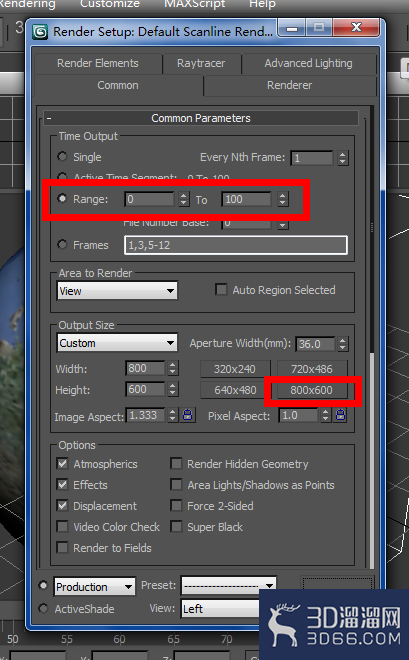Lock the Image Aspect ratio
Image resolution: width=409 pixels, height=660 pixels.
[188, 415]
